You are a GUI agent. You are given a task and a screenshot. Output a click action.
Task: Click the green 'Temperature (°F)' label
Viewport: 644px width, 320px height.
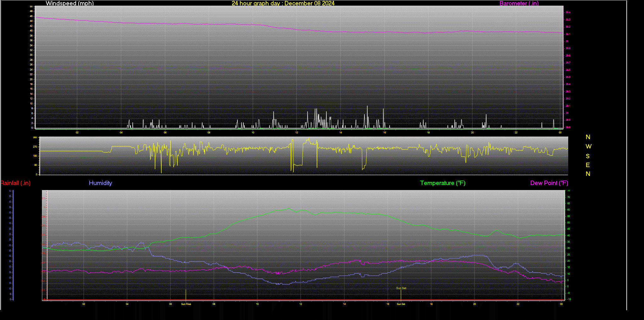[442, 183]
